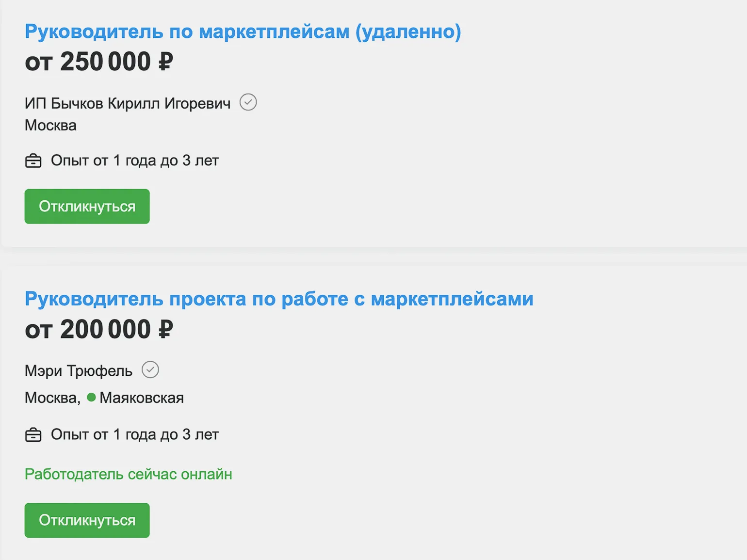The height and width of the screenshot is (560, 747).
Task: Click verified checkmark next to Мэри Трюфель
Action: click(150, 370)
